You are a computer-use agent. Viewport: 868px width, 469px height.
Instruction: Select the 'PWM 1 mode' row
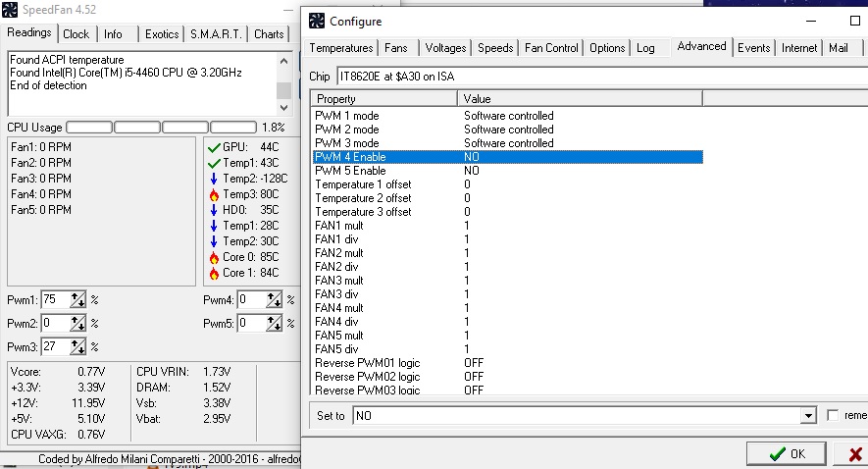508,116
